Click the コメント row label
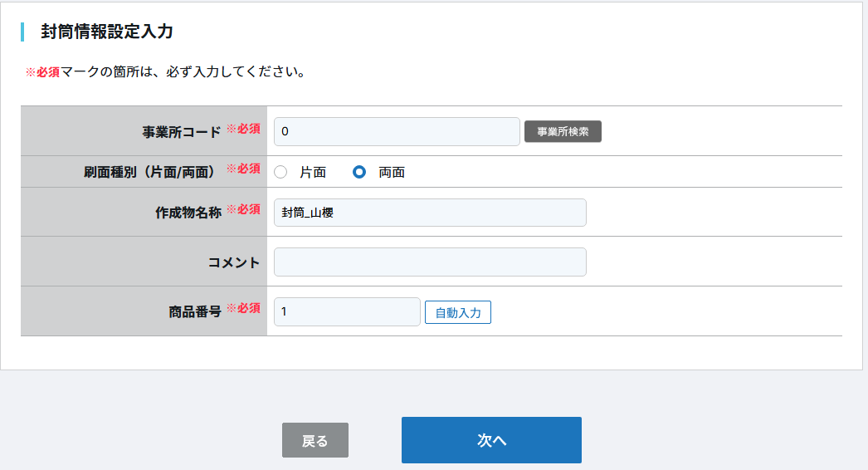This screenshot has width=868, height=470. click(234, 262)
